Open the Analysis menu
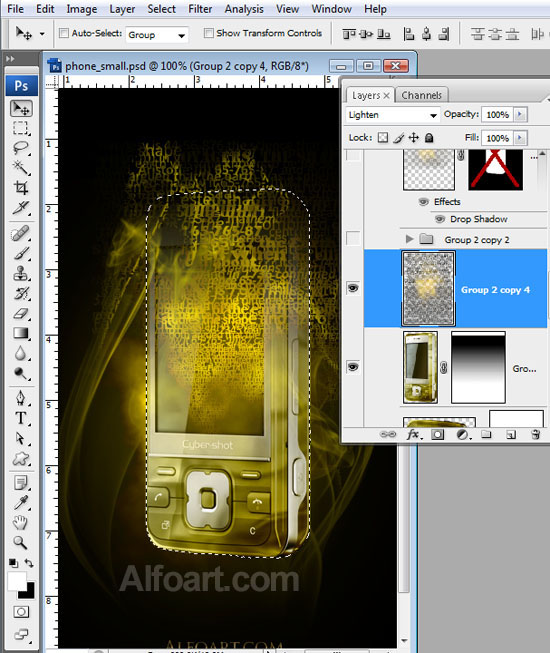 pos(244,9)
